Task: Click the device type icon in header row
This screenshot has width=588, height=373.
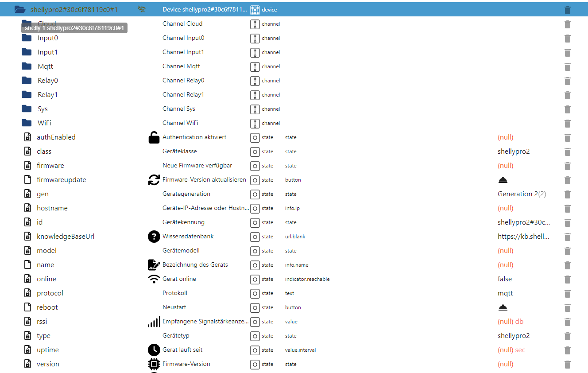Action: coord(255,10)
